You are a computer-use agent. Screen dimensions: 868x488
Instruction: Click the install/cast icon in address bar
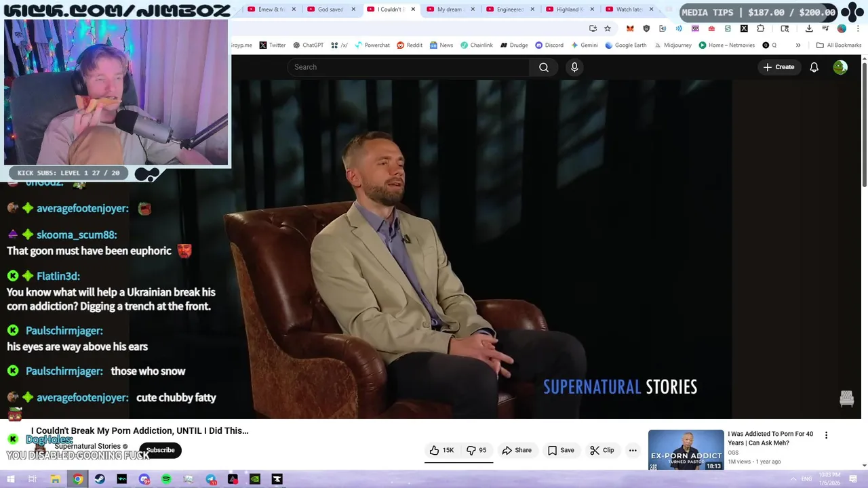click(x=593, y=28)
